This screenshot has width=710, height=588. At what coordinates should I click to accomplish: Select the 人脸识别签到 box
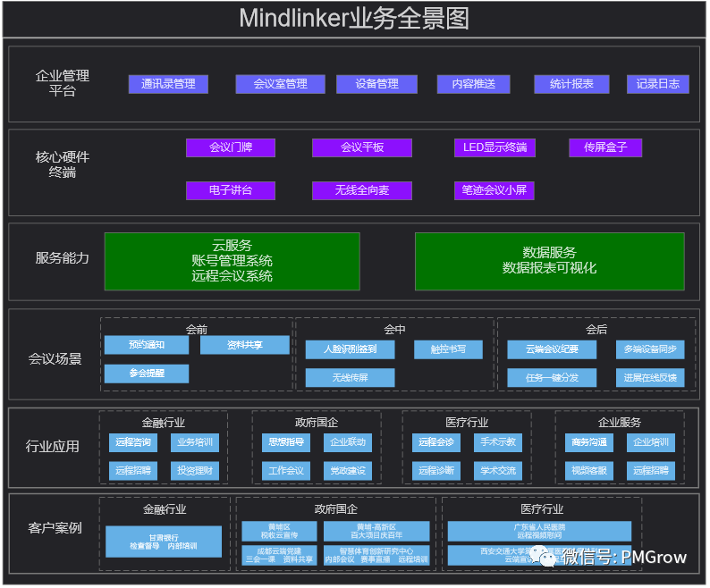click(x=350, y=349)
